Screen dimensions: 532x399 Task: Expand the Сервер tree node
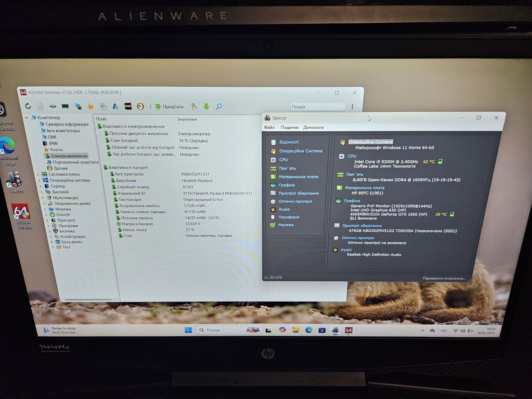41,186
